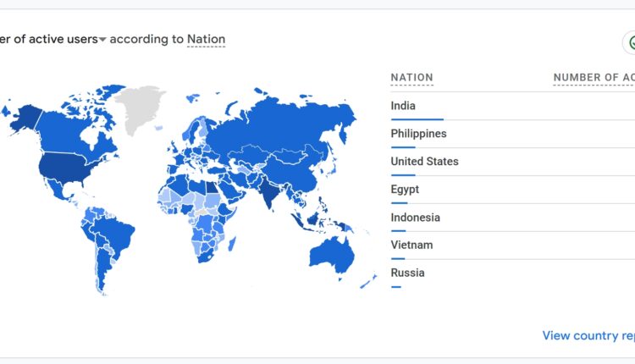Click Russia on the world map
This screenshot has width=635, height=364.
[x=279, y=127]
